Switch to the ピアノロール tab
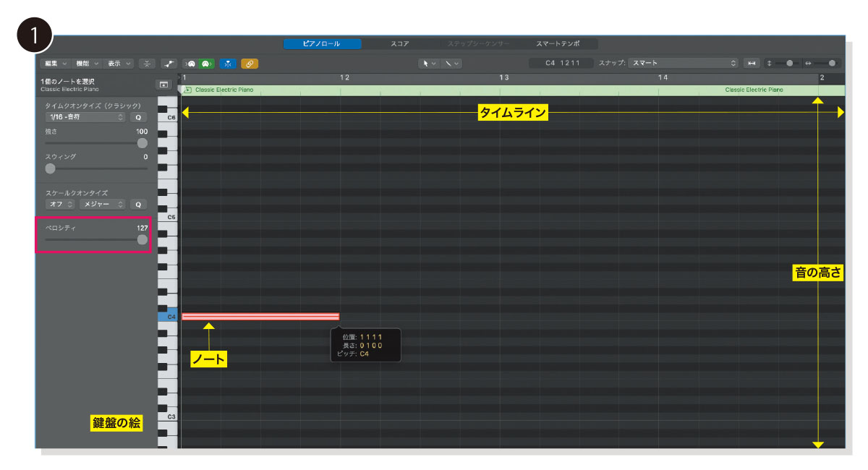Image resolution: width=868 pixels, height=470 pixels. [x=321, y=44]
